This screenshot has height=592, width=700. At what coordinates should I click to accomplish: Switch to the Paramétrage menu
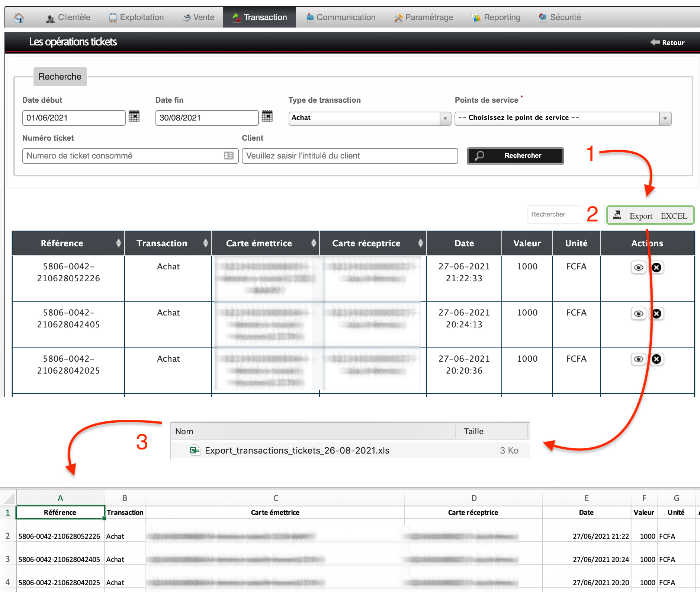[424, 17]
